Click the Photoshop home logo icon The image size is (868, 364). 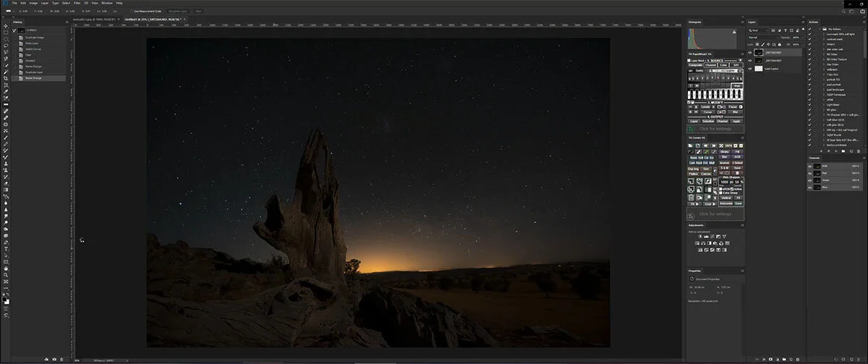tap(6, 3)
